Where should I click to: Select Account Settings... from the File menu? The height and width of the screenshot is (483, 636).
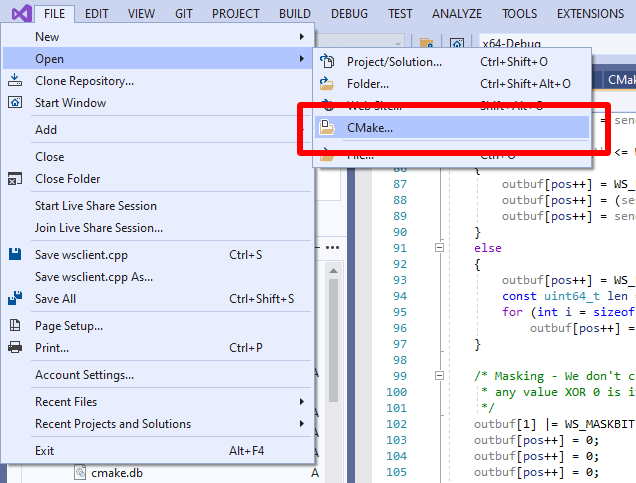pos(84,375)
